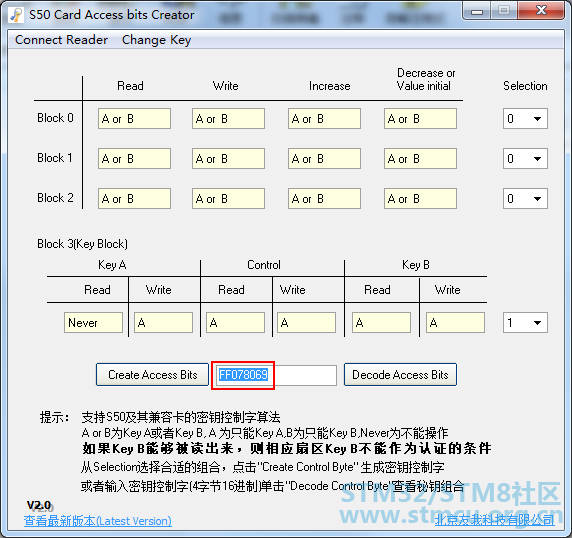This screenshot has width=572, height=538.
Task: Close the S50 Card Access bits Creator window
Action: 541,11
